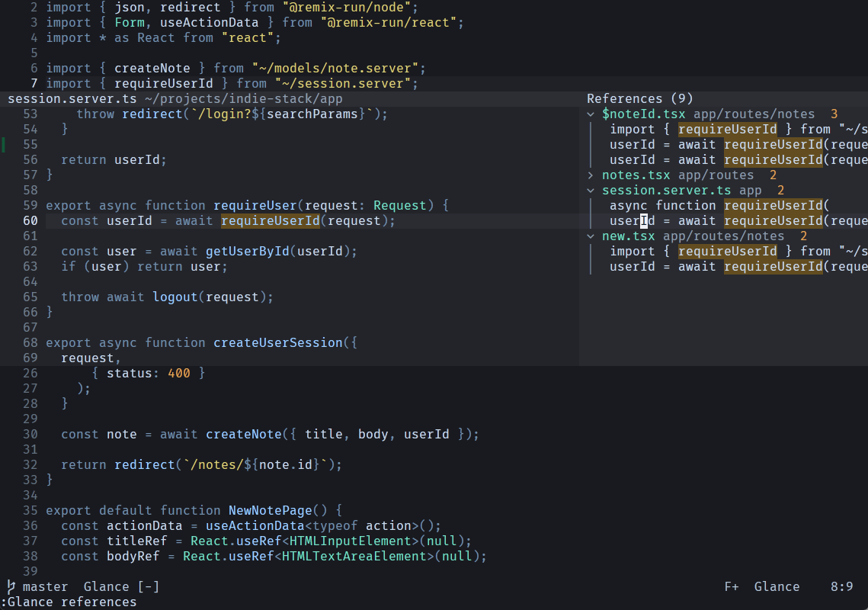This screenshot has height=610, width=868.
Task: Select the notes.tsx file entry
Action: coord(636,175)
